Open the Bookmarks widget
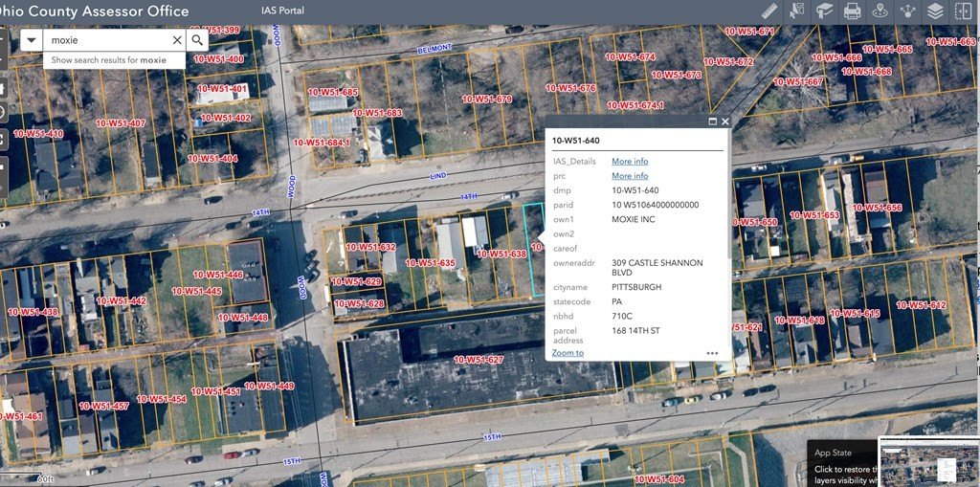 824,11
